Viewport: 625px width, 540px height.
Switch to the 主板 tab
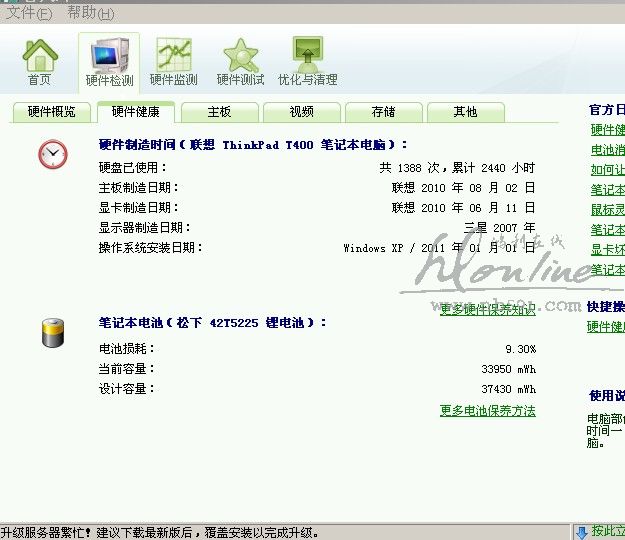(219, 112)
